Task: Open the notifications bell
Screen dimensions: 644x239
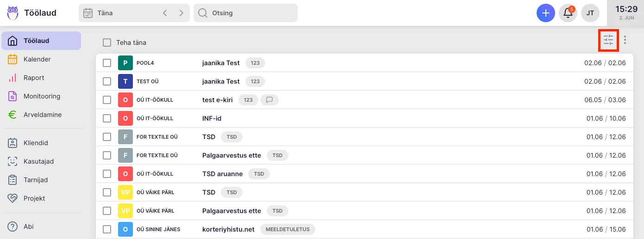Action: pos(568,13)
